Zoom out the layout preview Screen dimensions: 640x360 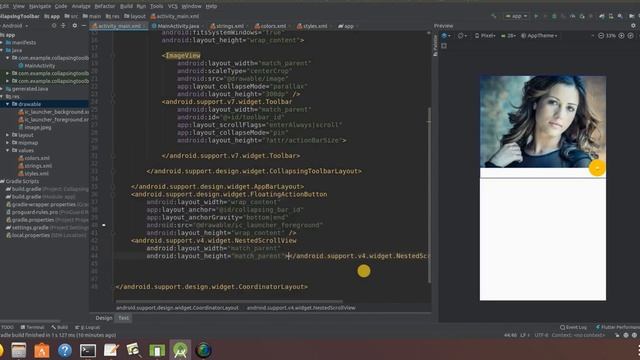click(601, 36)
